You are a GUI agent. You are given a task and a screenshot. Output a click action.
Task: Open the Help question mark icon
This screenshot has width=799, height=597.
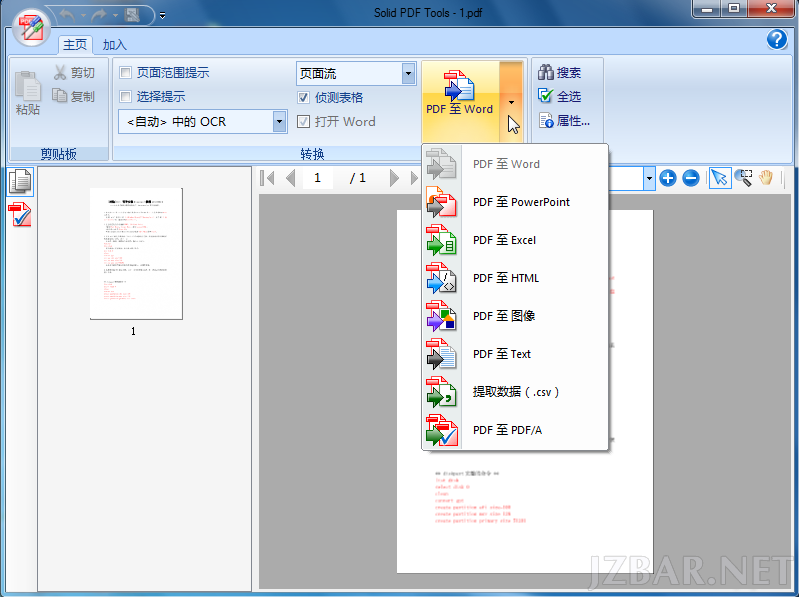(x=777, y=39)
